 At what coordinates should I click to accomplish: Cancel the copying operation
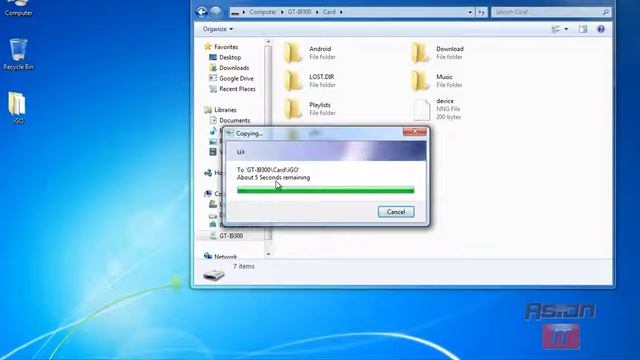click(x=396, y=212)
